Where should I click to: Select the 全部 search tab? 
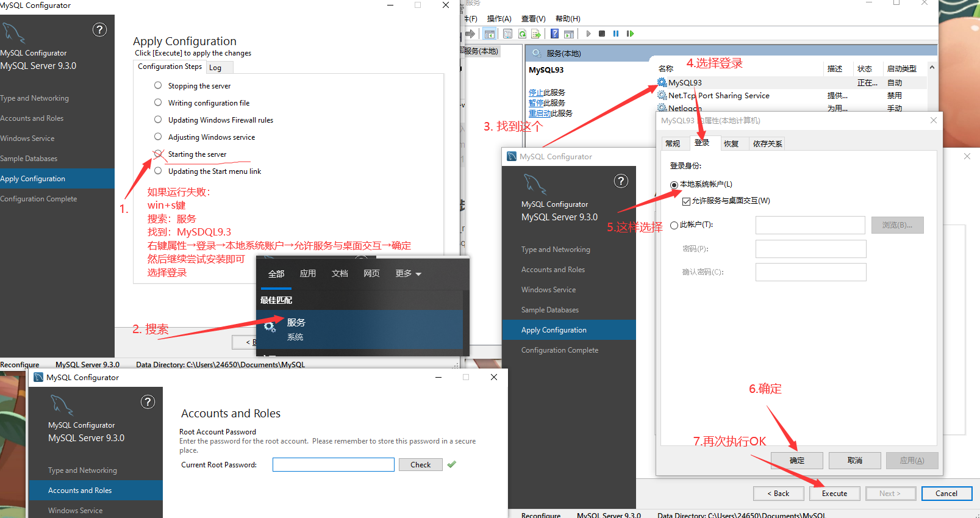coord(276,273)
